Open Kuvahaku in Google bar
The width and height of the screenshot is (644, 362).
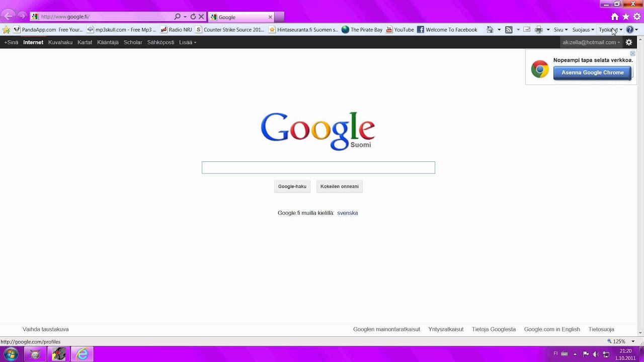[60, 42]
